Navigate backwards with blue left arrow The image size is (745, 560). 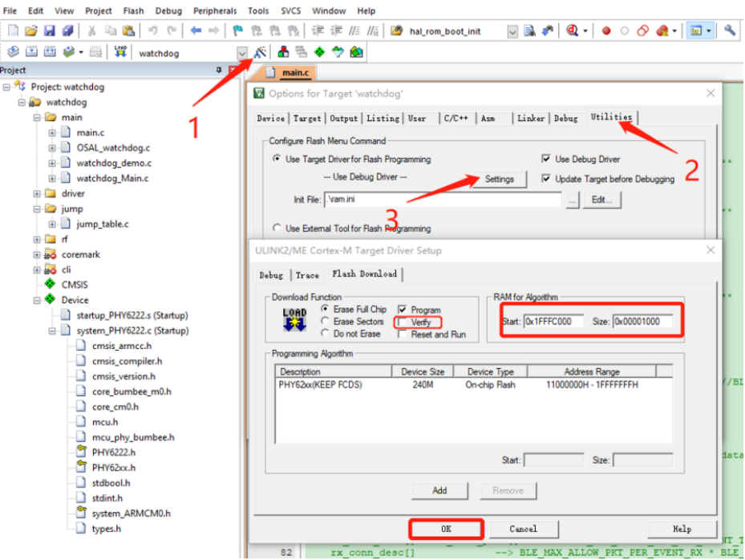tap(196, 31)
